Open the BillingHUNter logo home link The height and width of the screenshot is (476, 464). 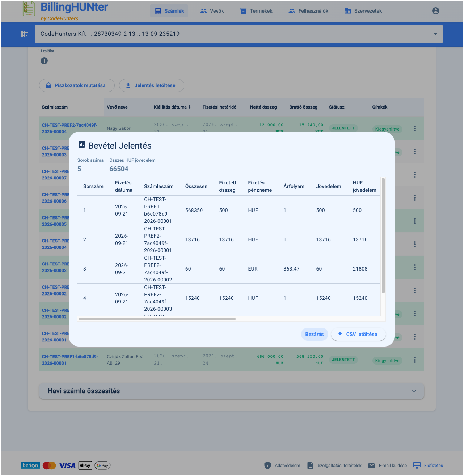click(65, 11)
